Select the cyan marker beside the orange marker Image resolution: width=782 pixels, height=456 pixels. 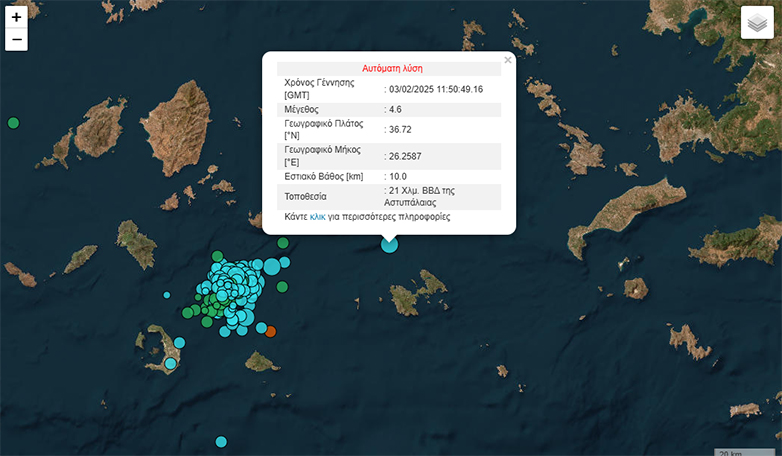[260, 328]
